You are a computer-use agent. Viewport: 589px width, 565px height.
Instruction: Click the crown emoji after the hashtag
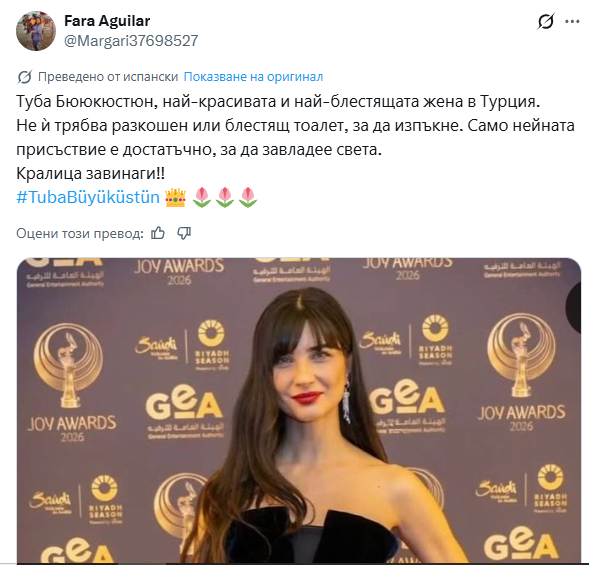point(175,197)
